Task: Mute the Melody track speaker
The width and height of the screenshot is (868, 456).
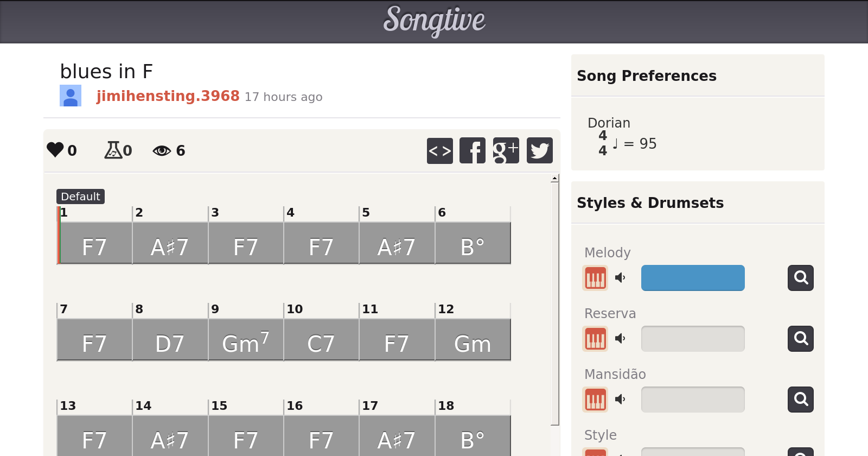Action: [x=620, y=278]
